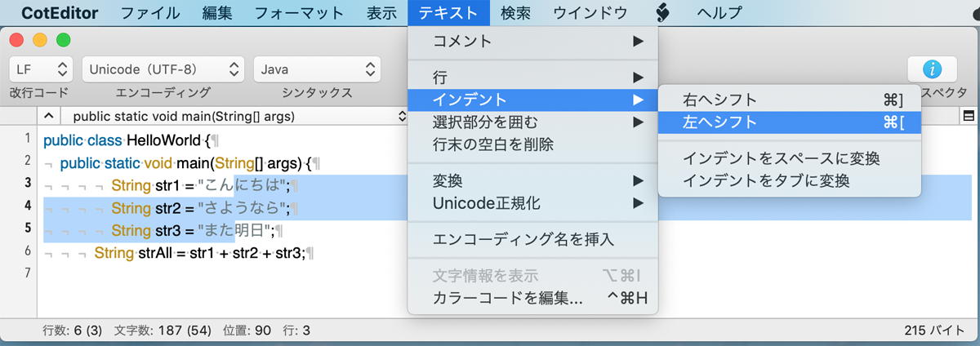Open the script icon menu
Screen dimensions: 980x346
664,12
